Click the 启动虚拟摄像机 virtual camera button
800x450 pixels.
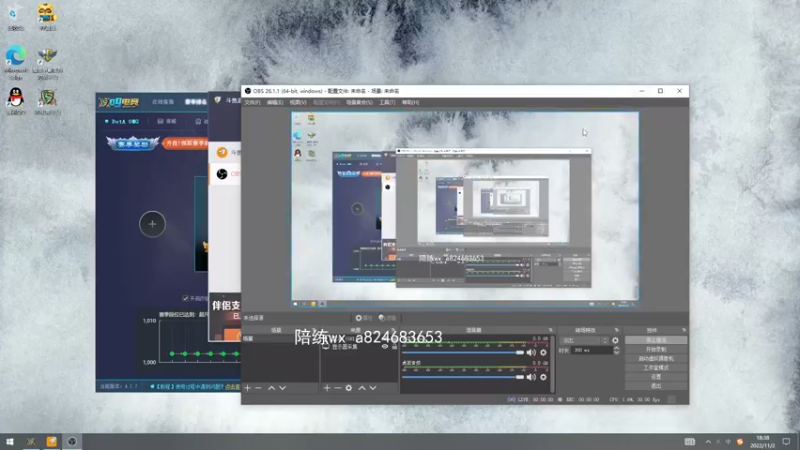click(656, 359)
